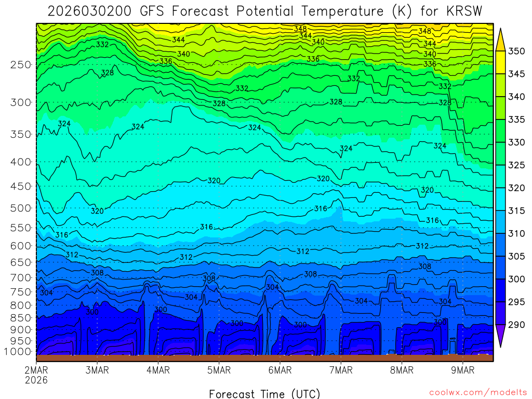The height and width of the screenshot is (399, 532).
Task: Click the 300 pressure level label
Action: coord(21,102)
